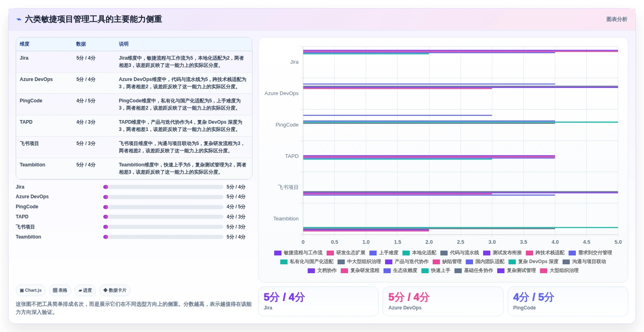Click the TAPD progress bar
This screenshot has width=644, height=332.
pos(163,217)
